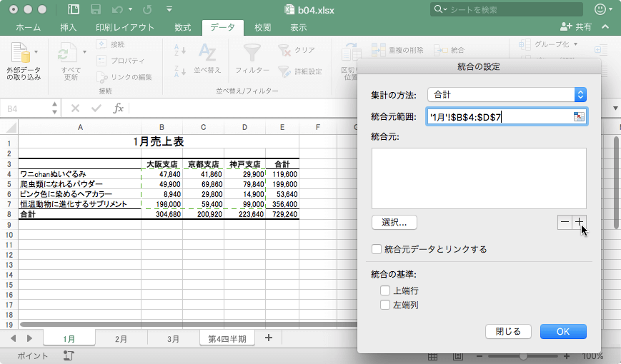Screen dimensions: 621x364
Task: Click the シートを検索 search field
Action: click(x=506, y=9)
